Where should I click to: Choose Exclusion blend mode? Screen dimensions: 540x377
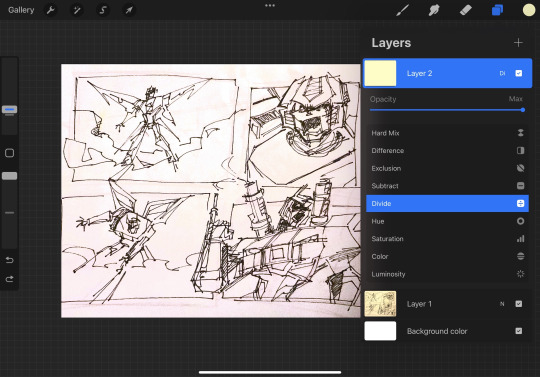447,168
